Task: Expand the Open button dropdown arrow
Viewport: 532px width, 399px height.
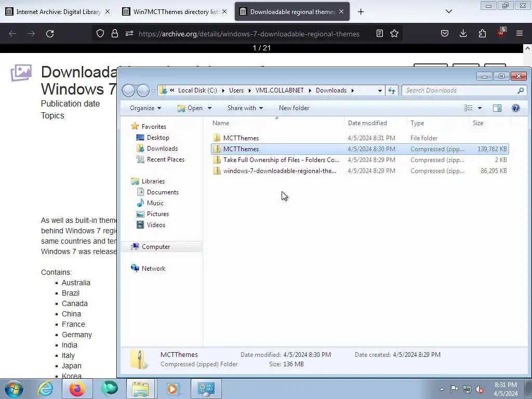Action: point(209,108)
